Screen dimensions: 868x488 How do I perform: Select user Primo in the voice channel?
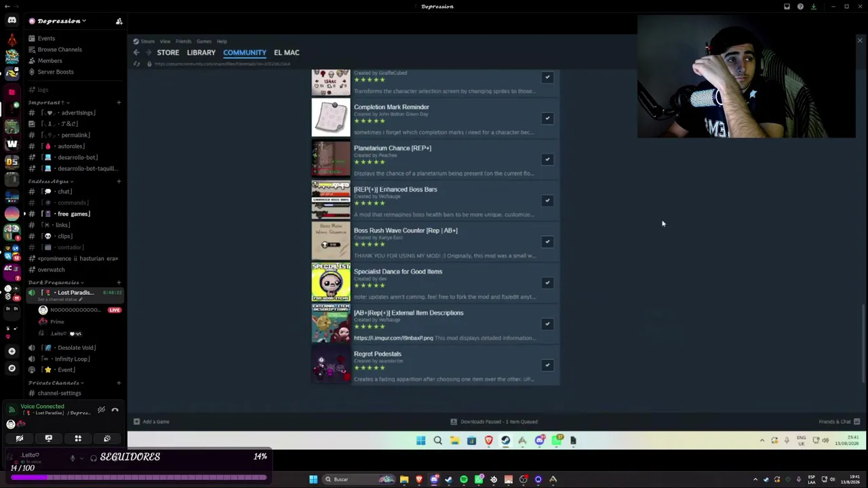57,321
